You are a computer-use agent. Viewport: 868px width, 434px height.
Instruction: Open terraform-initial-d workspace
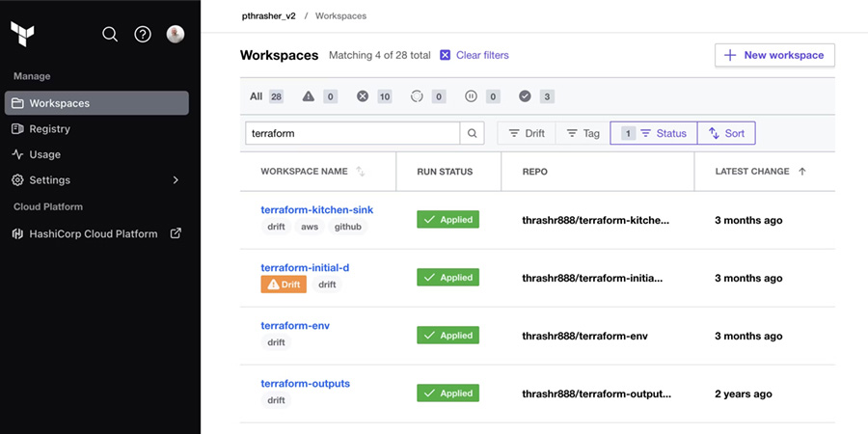coord(305,268)
